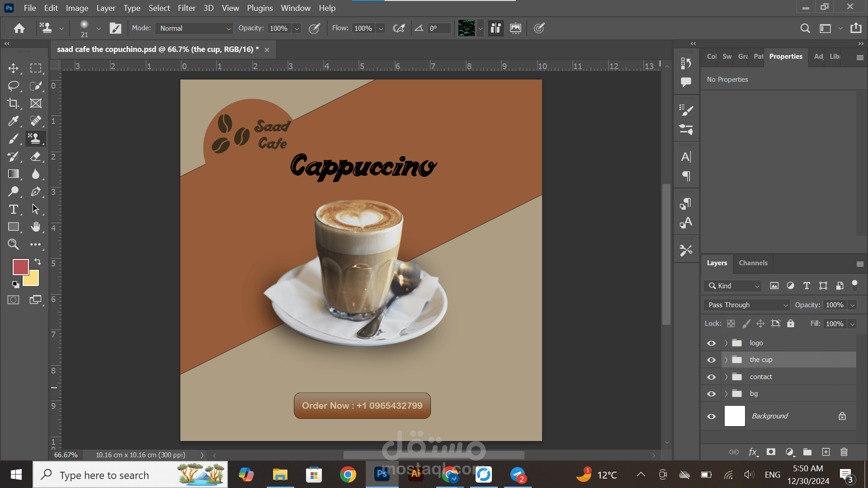Screen dimensions: 868x488
Task: Select the Crop tool
Action: point(13,103)
